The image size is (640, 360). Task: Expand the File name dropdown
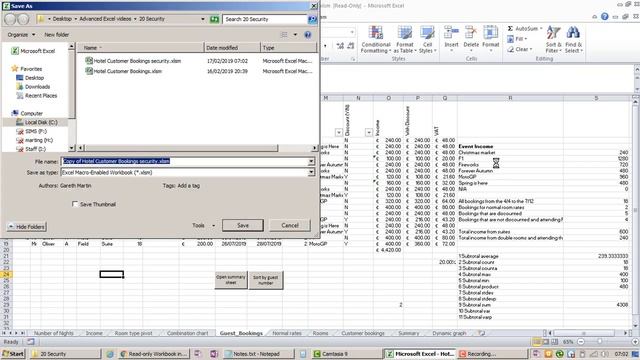point(311,161)
